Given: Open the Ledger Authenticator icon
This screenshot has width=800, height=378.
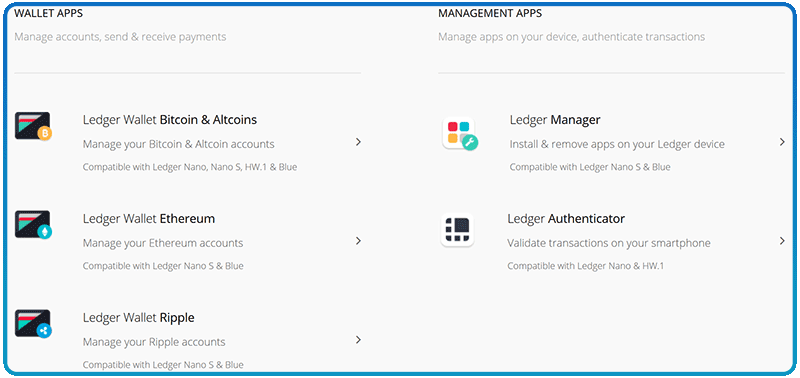Looking at the screenshot, I should [457, 230].
